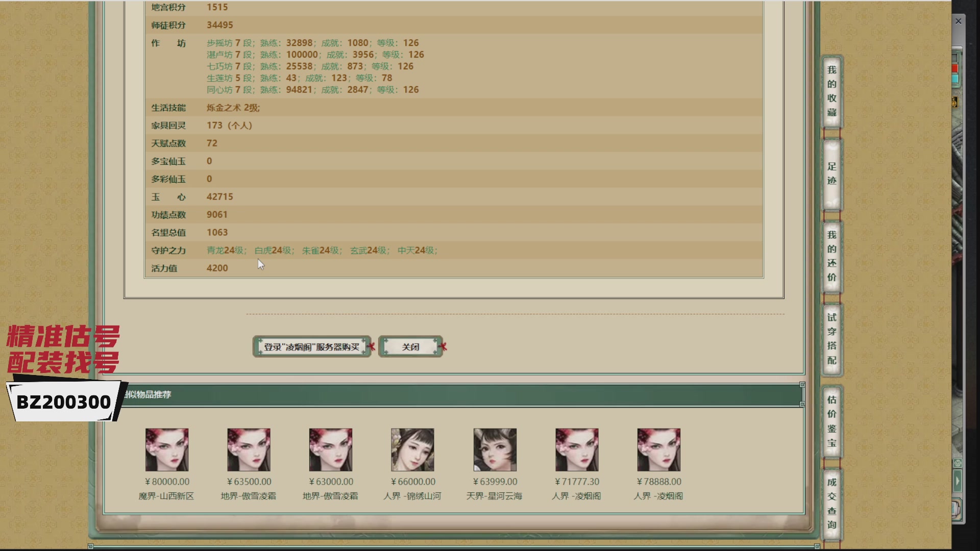Image resolution: width=980 pixels, height=551 pixels.
Task: Select the 估价鉴宝 side tab
Action: 831,421
